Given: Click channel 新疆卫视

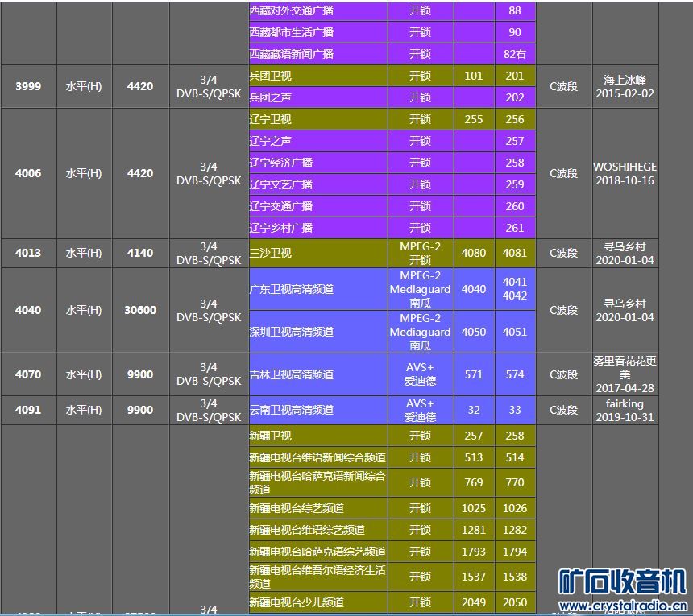Looking at the screenshot, I should coord(318,436).
